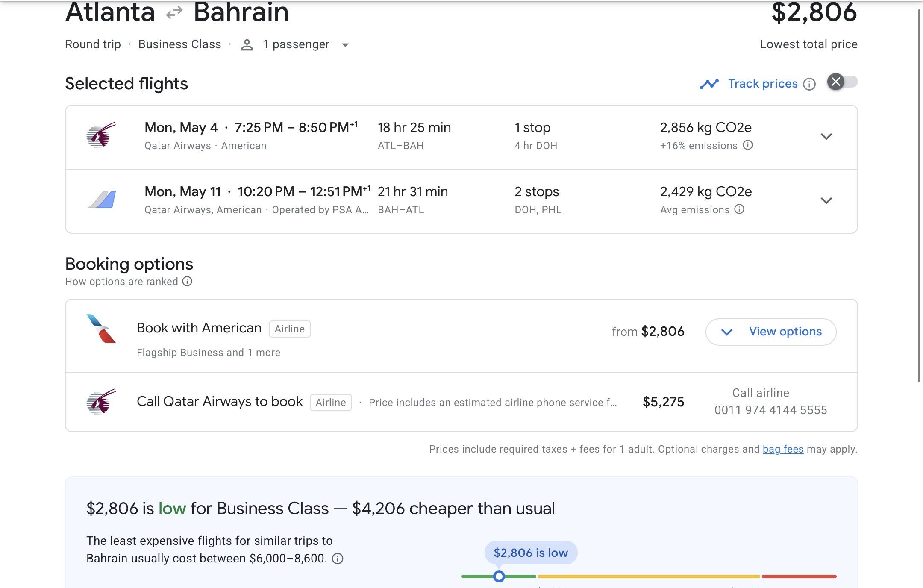Image resolution: width=923 pixels, height=588 pixels.
Task: Click the info icon next to $6,000–8,600
Action: 338,559
